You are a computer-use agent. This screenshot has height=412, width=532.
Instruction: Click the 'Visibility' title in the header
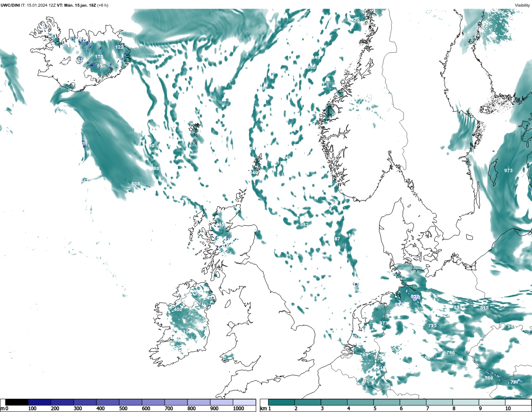pos(522,5)
